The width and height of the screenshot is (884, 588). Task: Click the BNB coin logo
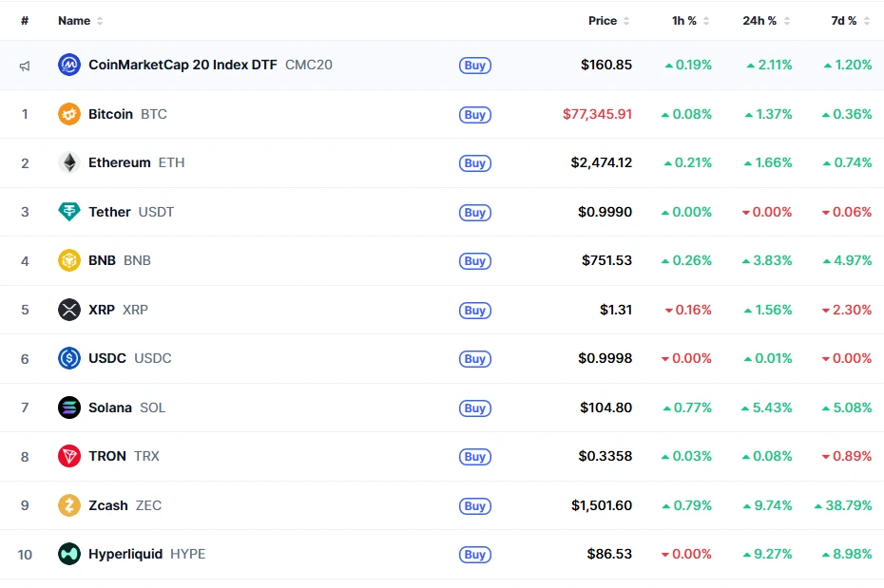(68, 261)
